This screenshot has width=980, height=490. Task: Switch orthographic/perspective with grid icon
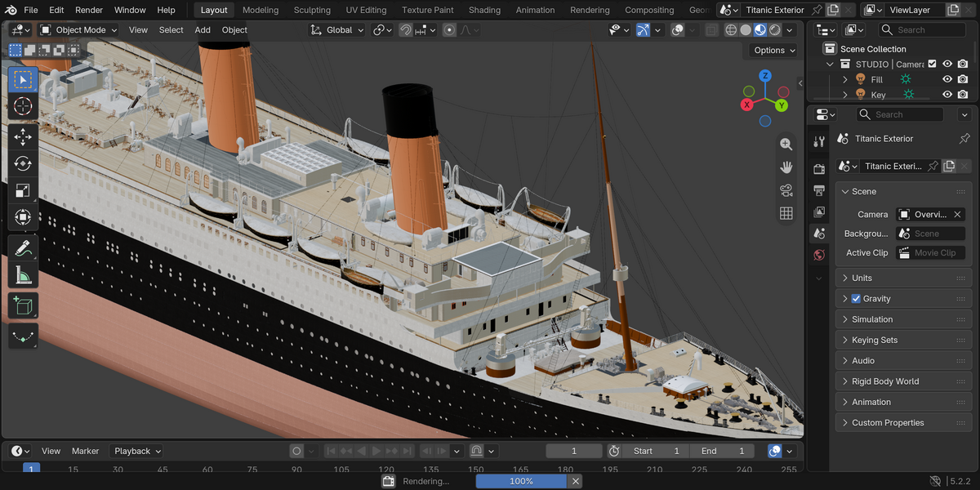click(786, 213)
